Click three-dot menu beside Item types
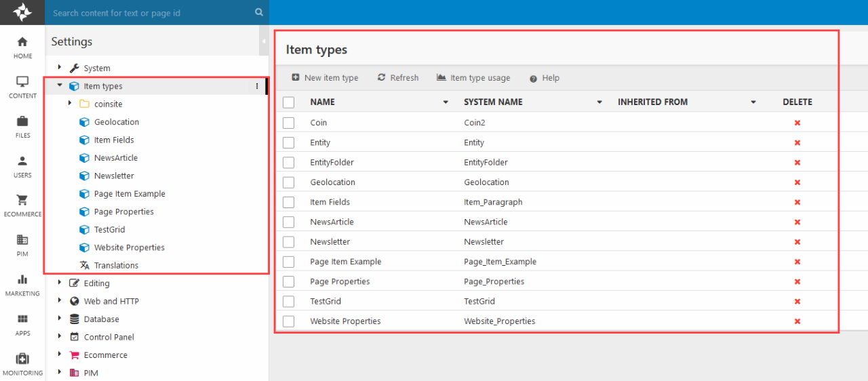 click(x=257, y=86)
